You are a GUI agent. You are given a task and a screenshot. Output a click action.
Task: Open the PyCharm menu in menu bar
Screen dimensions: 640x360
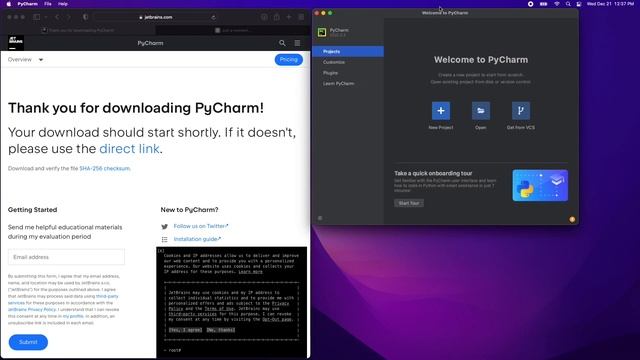27,4
